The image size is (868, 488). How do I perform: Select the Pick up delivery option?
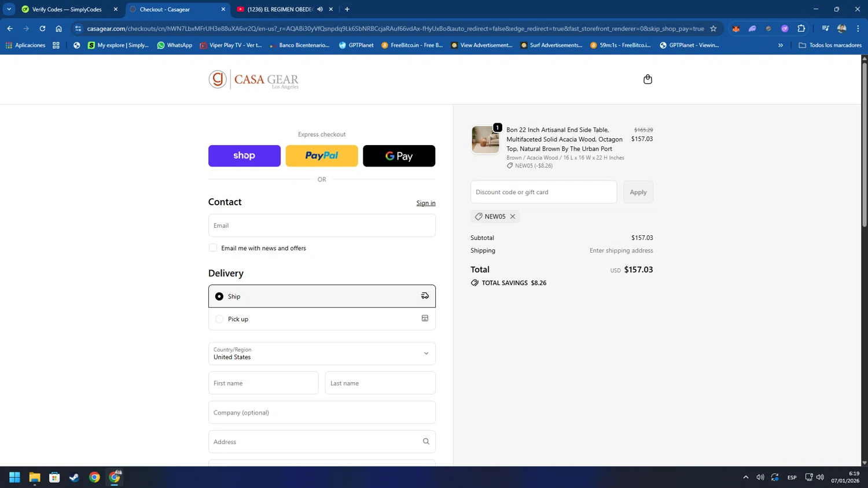(x=322, y=319)
